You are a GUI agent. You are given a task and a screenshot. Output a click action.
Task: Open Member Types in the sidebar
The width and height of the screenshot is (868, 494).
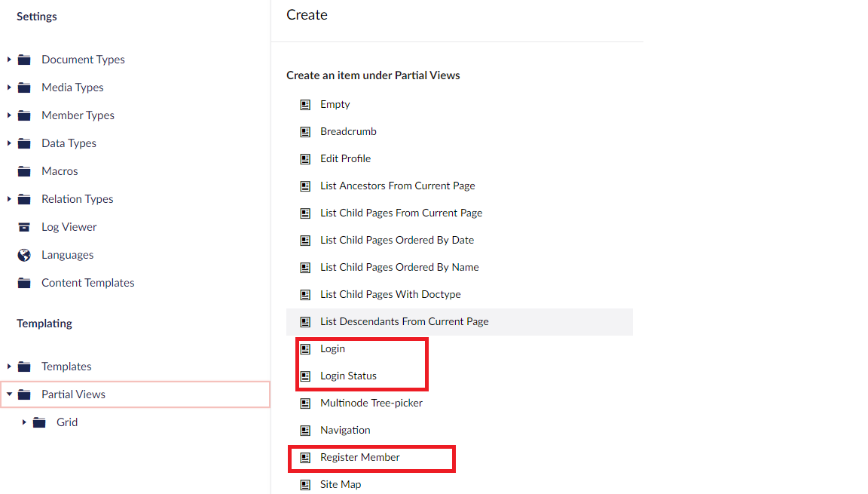point(78,115)
